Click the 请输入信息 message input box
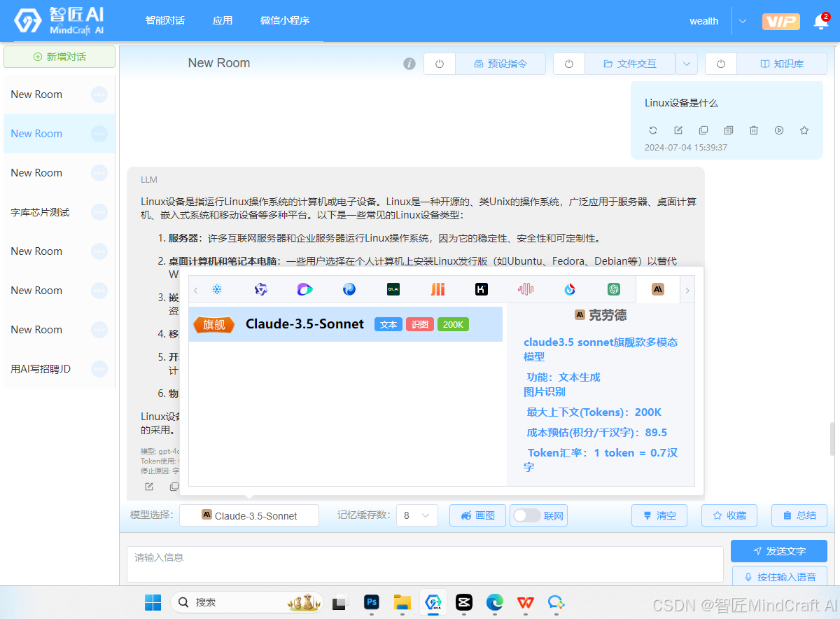Screen dimensions: 840x619 [x=425, y=564]
